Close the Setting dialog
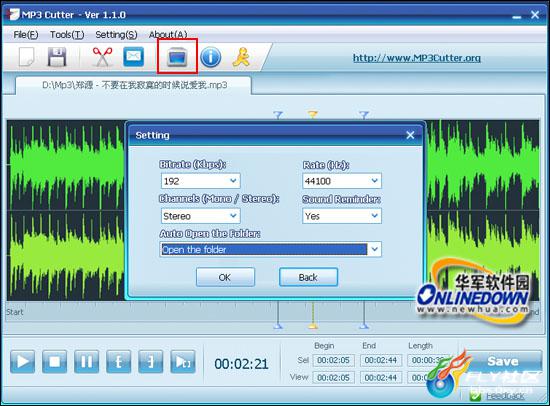The height and width of the screenshot is (406, 550). point(410,135)
